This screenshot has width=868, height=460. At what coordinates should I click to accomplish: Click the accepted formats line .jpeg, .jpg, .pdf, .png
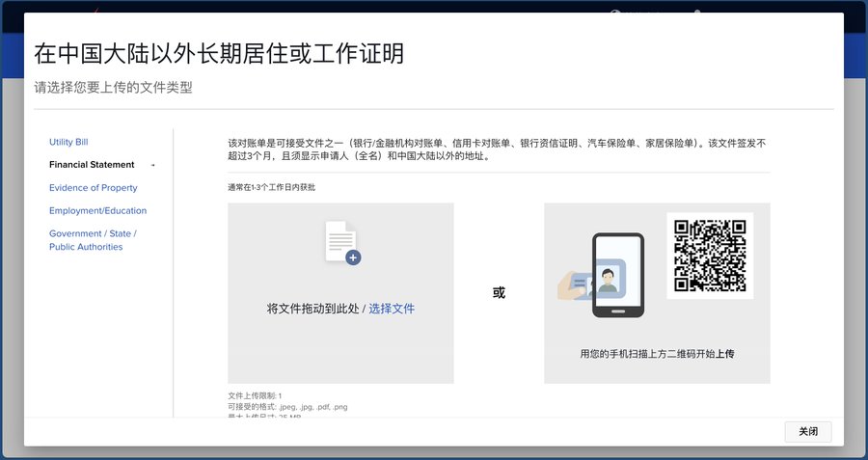pyautogui.click(x=287, y=407)
